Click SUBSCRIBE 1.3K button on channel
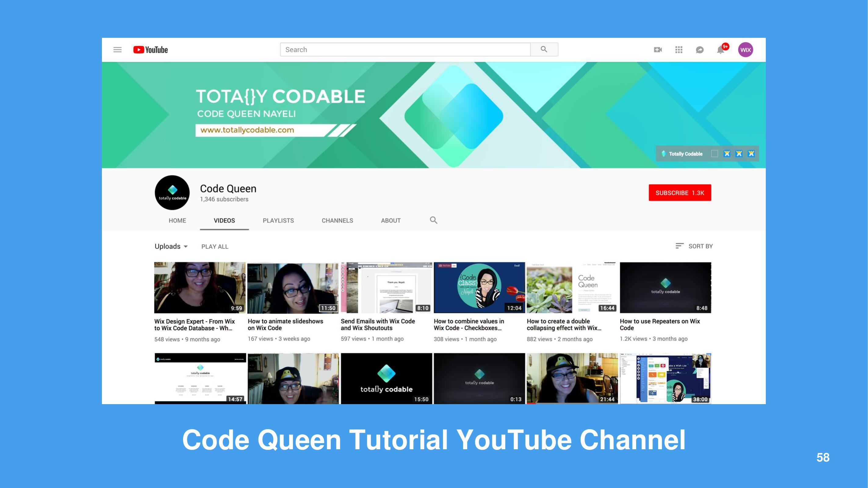Screen dimensions: 868x488 point(680,193)
